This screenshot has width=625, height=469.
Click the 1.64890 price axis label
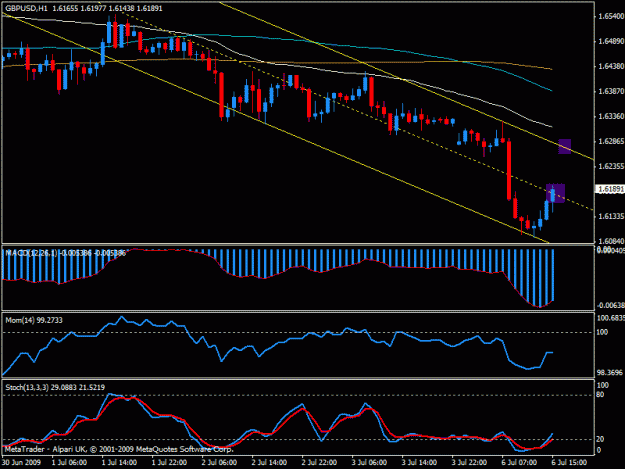click(x=611, y=41)
